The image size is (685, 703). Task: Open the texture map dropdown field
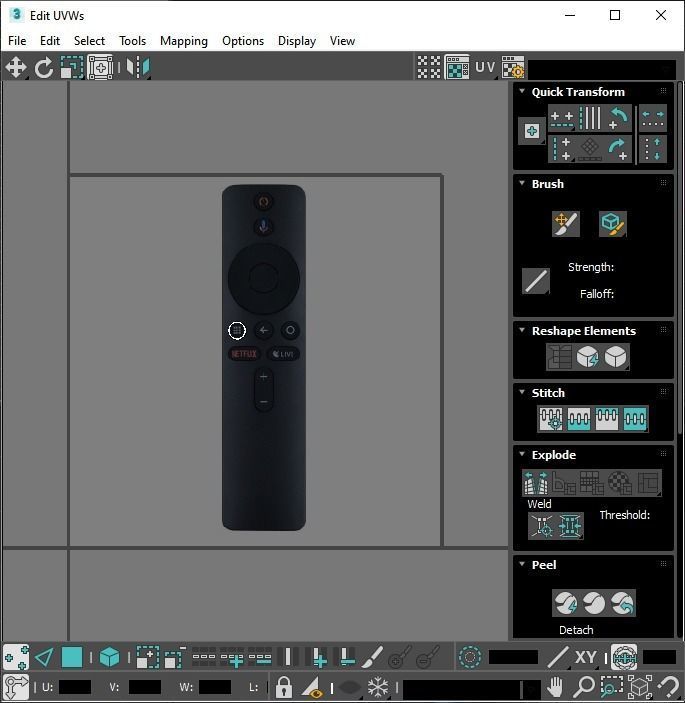tap(602, 69)
